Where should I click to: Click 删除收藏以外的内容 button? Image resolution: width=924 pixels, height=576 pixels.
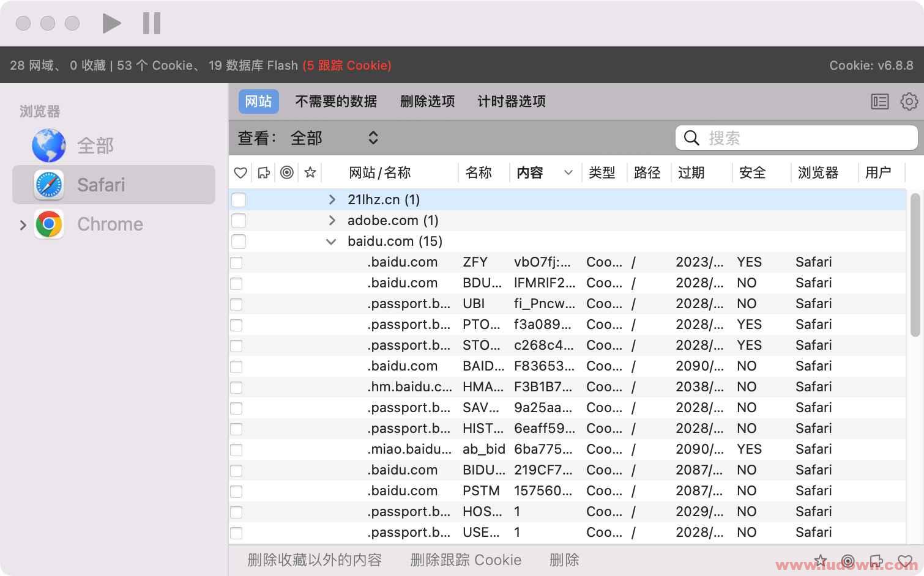click(x=315, y=560)
